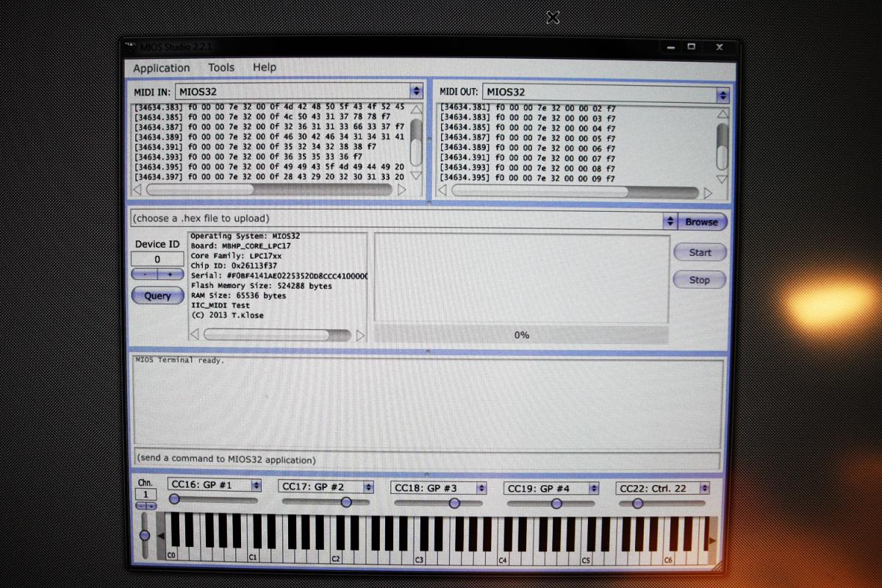Screen dimensions: 882x588
Task: Shift piano keyboard right with arrow
Action: (711, 541)
